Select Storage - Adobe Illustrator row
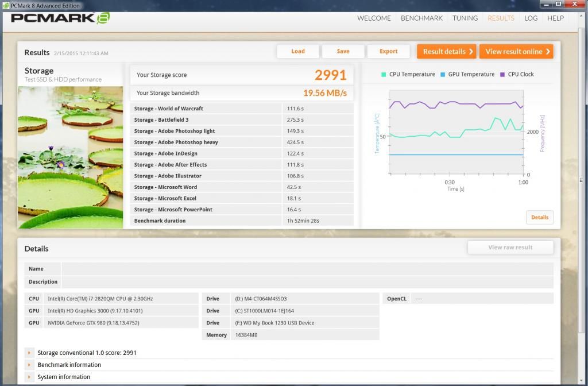This screenshot has width=588, height=386. [x=242, y=176]
